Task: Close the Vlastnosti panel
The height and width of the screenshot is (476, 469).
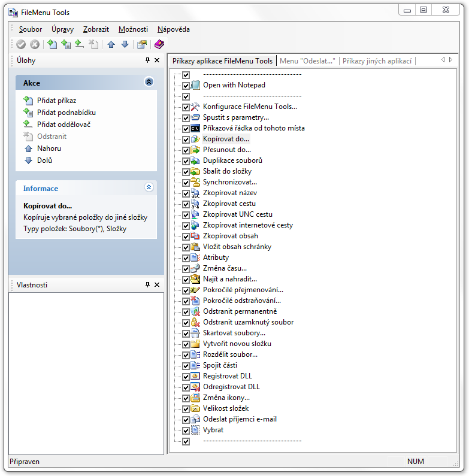Action: [157, 284]
